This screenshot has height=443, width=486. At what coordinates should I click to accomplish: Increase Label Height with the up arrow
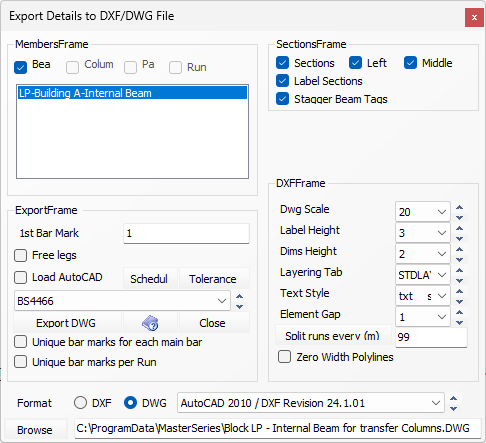click(x=460, y=228)
